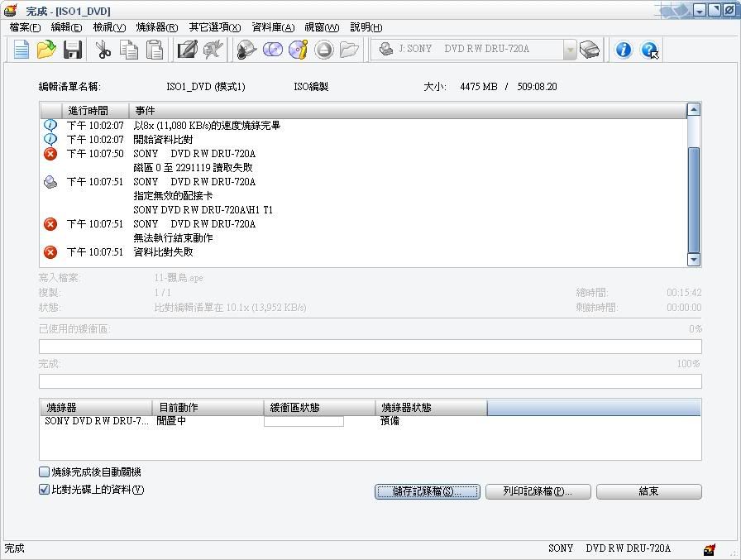Open the 燒錄器(R) menu
741x560 pixels.
point(157,27)
